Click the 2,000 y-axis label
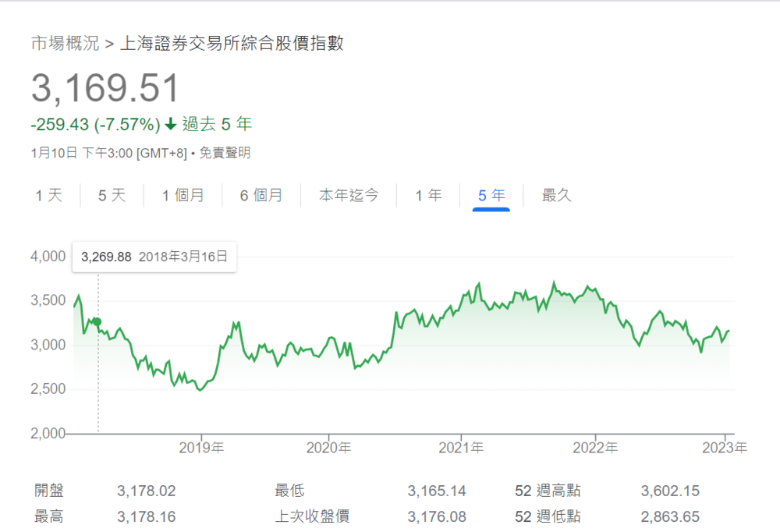This screenshot has width=780, height=532. point(48,434)
